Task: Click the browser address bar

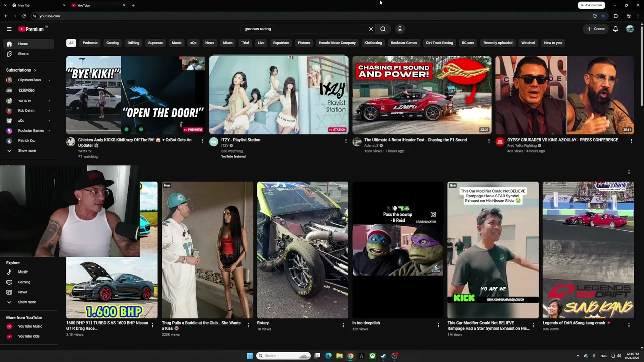Action: [x=312, y=16]
